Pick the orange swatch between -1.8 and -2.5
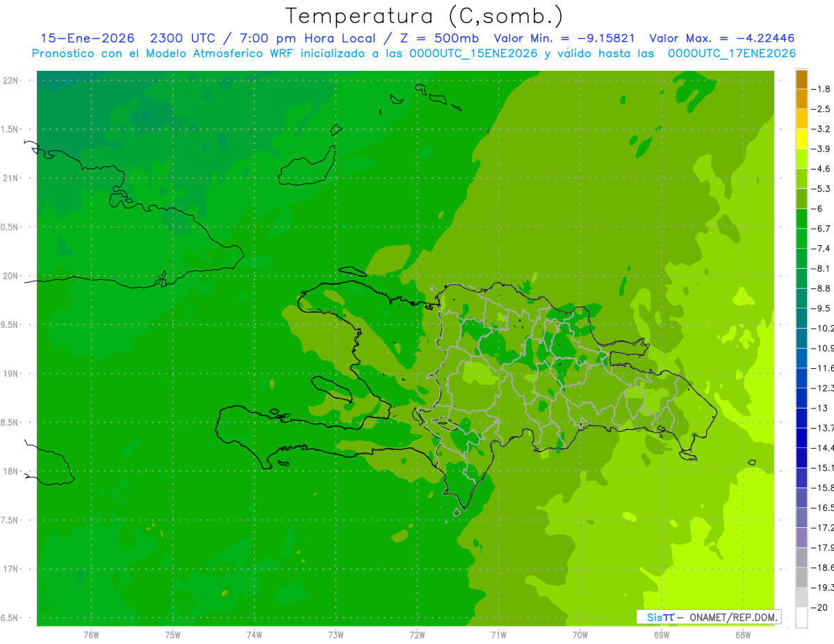The height and width of the screenshot is (644, 834). point(801,99)
